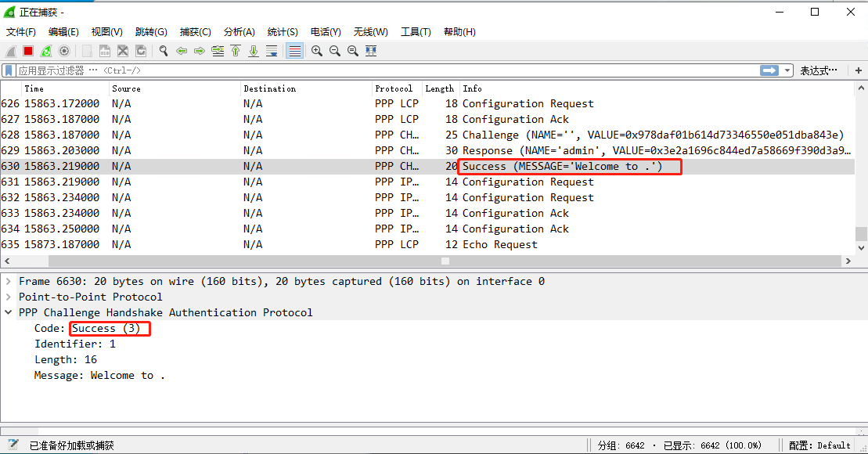Open the 编辑(E) menu
Screen dimensions: 868x454
(63, 32)
